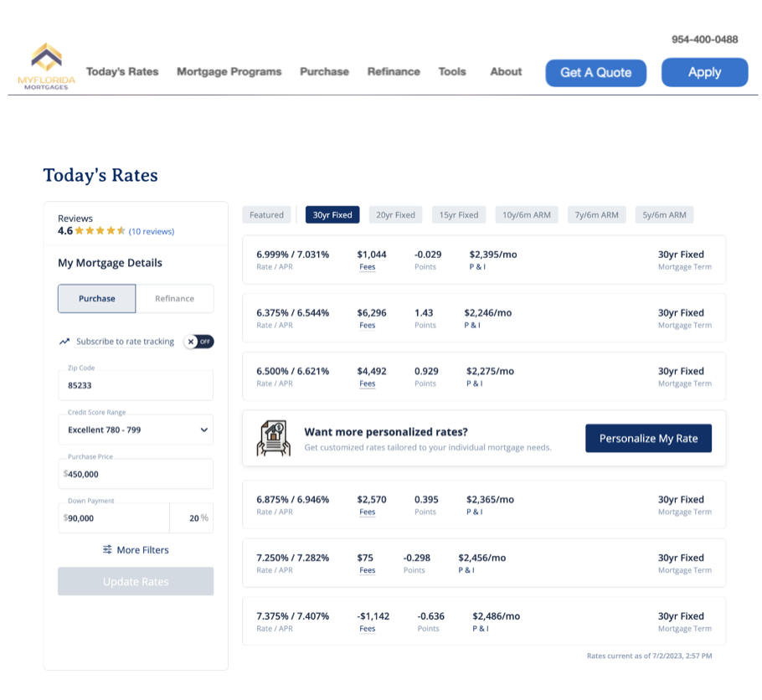Switch to the 30yr Fixed tab

click(332, 215)
